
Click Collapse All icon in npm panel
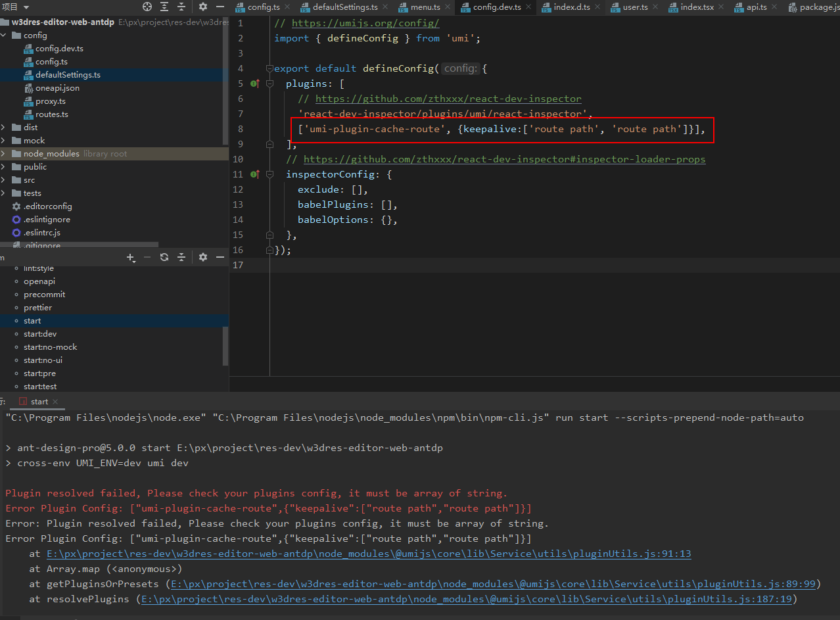(x=181, y=257)
